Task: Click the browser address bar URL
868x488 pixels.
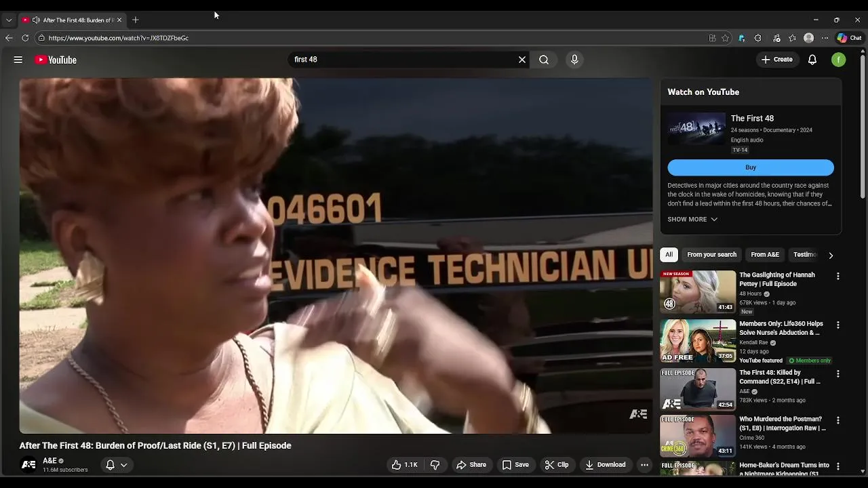Action: coord(119,38)
